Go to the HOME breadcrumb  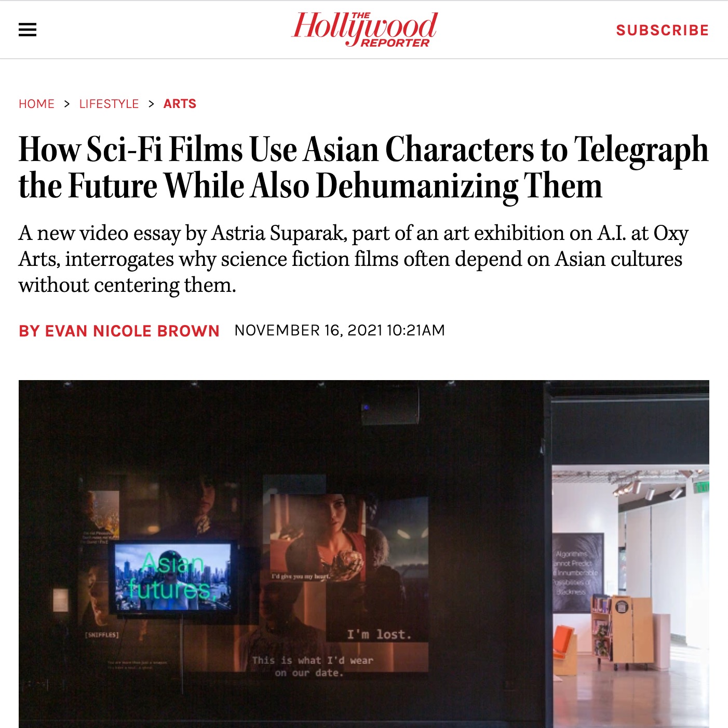(36, 104)
